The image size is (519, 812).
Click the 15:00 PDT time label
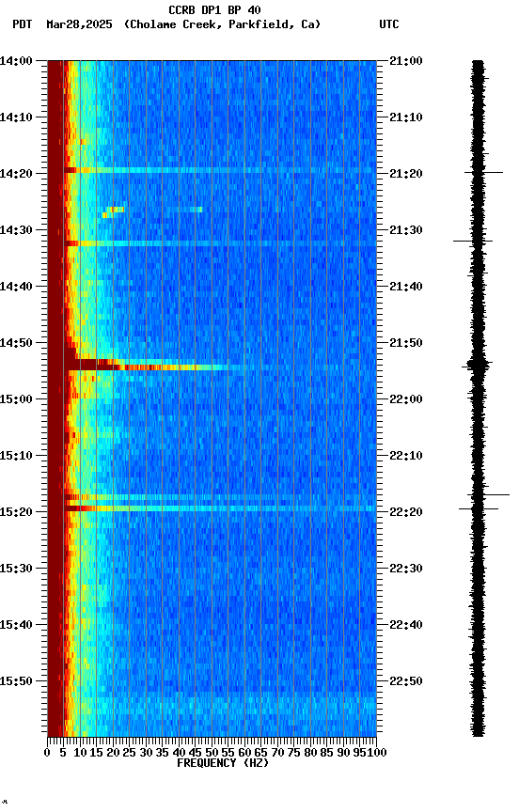pyautogui.click(x=16, y=399)
